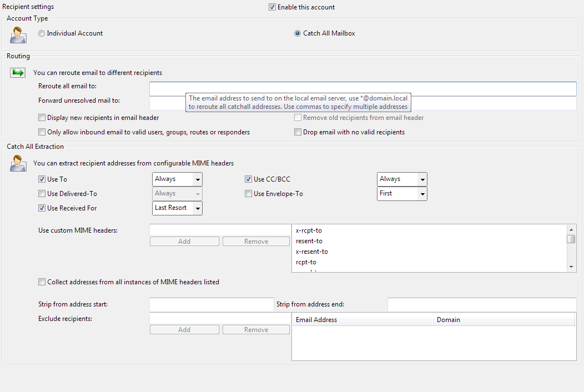
Task: Click the Catch All Extraction user icon
Action: tap(18, 163)
